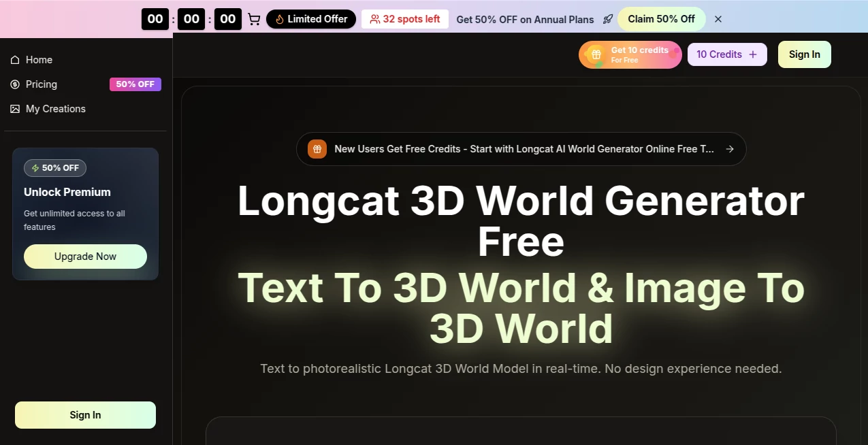Click the people icon beside 32 spots left
The image size is (868, 445).
pos(375,18)
